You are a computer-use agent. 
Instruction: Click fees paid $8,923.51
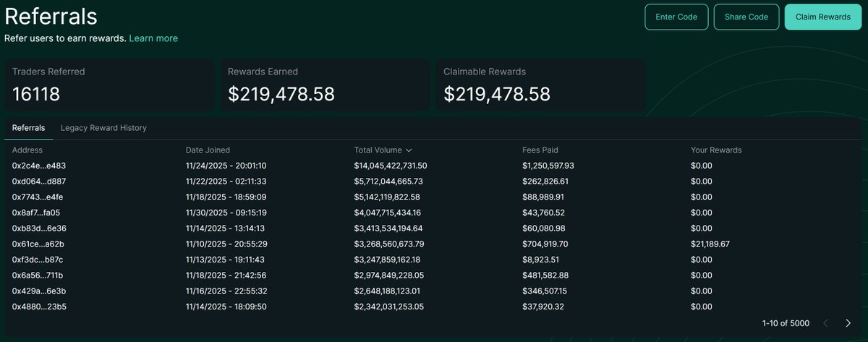[541, 260]
